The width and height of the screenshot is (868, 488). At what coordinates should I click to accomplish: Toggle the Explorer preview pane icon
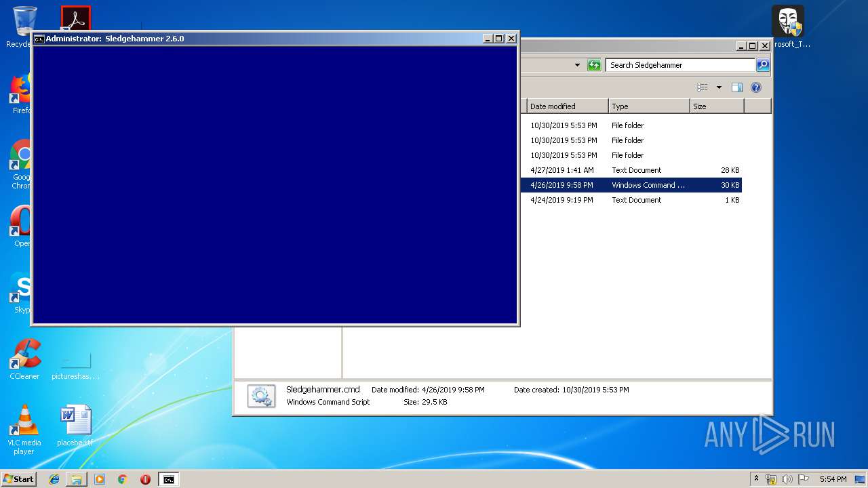click(737, 87)
